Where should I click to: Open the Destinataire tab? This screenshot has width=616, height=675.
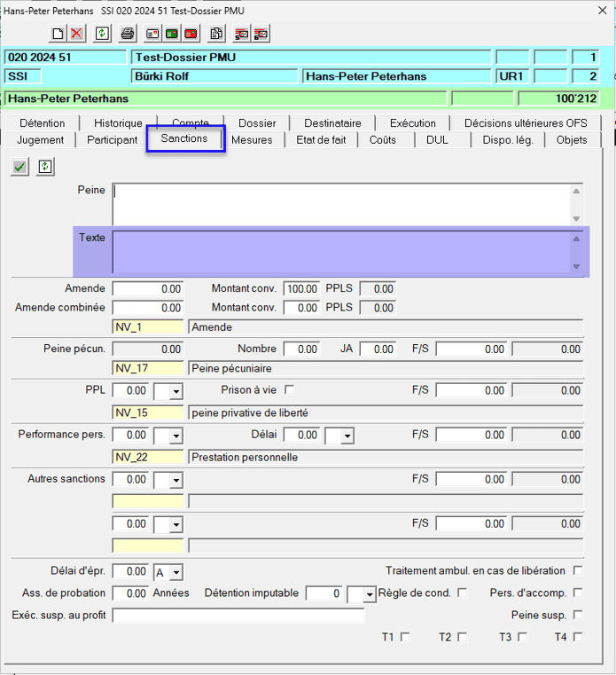[332, 123]
